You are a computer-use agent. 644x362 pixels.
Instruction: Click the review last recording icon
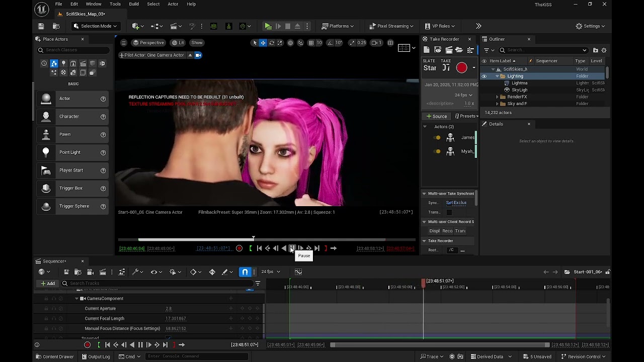437,50
